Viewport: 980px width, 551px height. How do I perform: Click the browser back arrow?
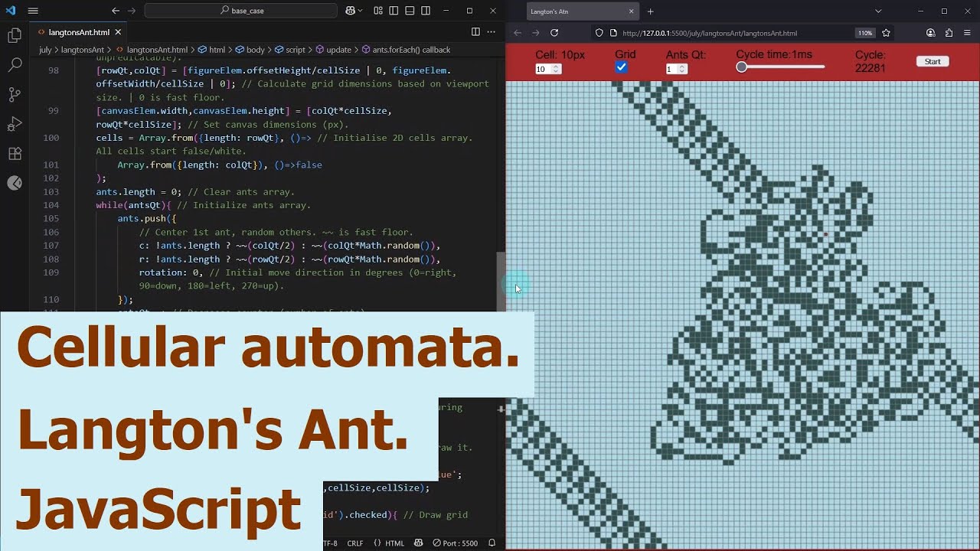point(518,33)
